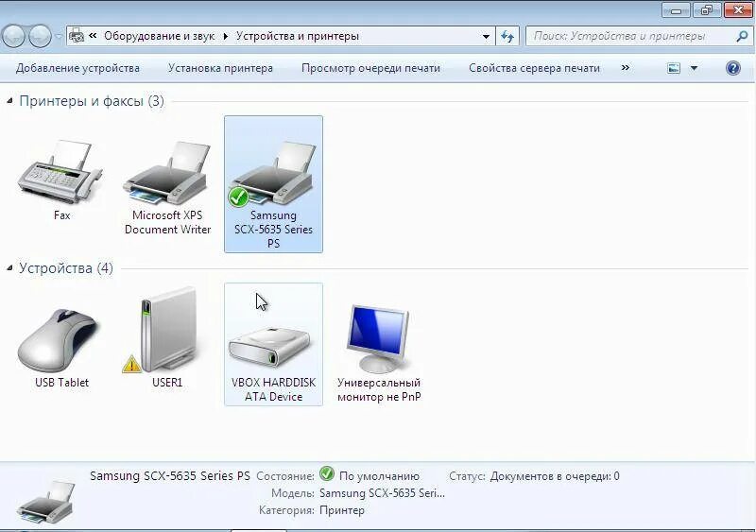756x532 pixels.
Task: Click Свойства сервера печати in the toolbar
Action: click(x=534, y=68)
